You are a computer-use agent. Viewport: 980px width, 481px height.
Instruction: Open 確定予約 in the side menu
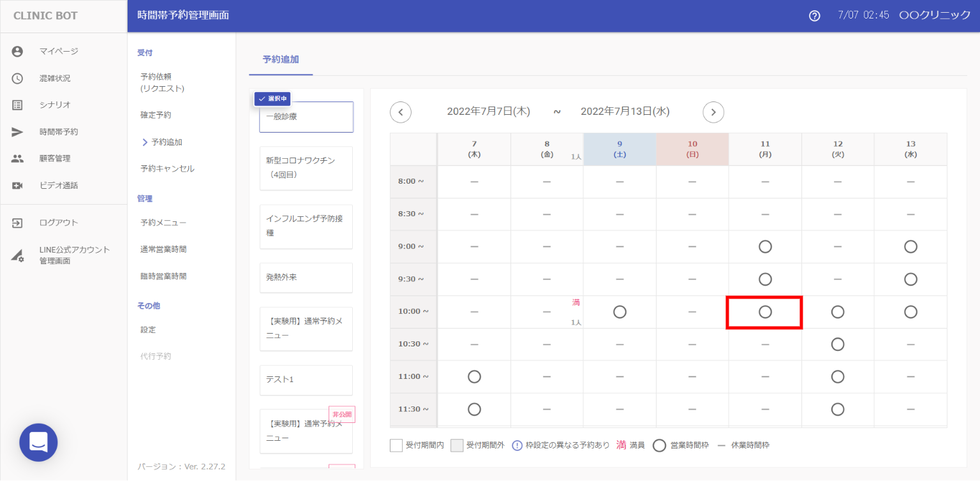click(x=156, y=115)
